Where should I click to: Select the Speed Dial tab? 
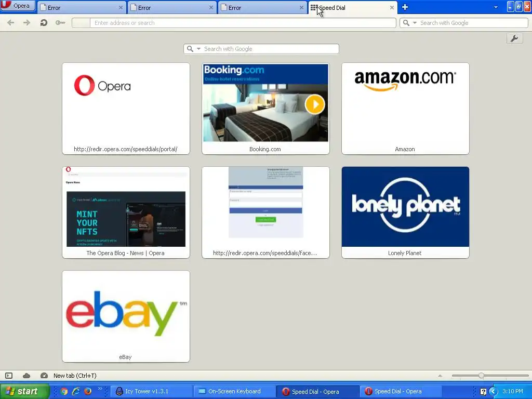point(353,7)
